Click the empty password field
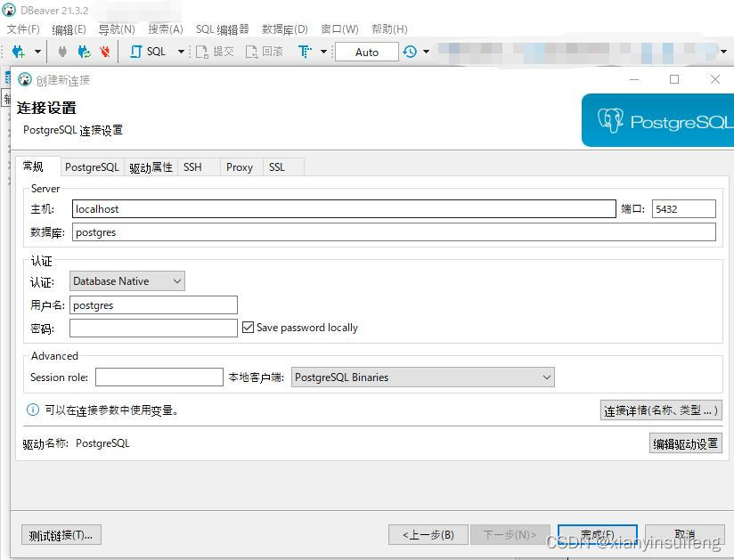 click(x=153, y=328)
